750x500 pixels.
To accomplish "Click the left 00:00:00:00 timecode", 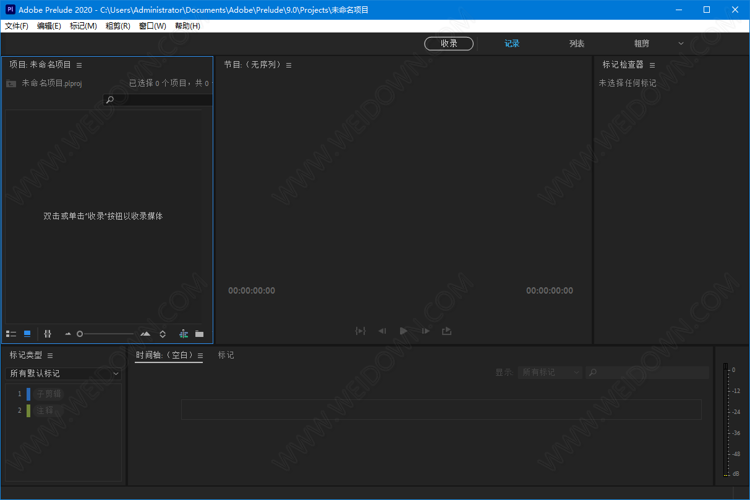I will [x=252, y=291].
